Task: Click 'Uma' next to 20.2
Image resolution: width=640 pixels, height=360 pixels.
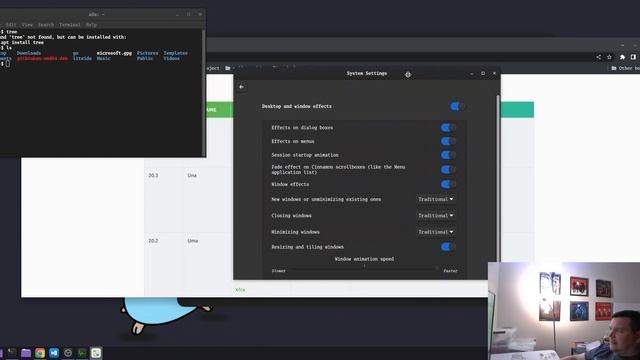Action: [193, 241]
